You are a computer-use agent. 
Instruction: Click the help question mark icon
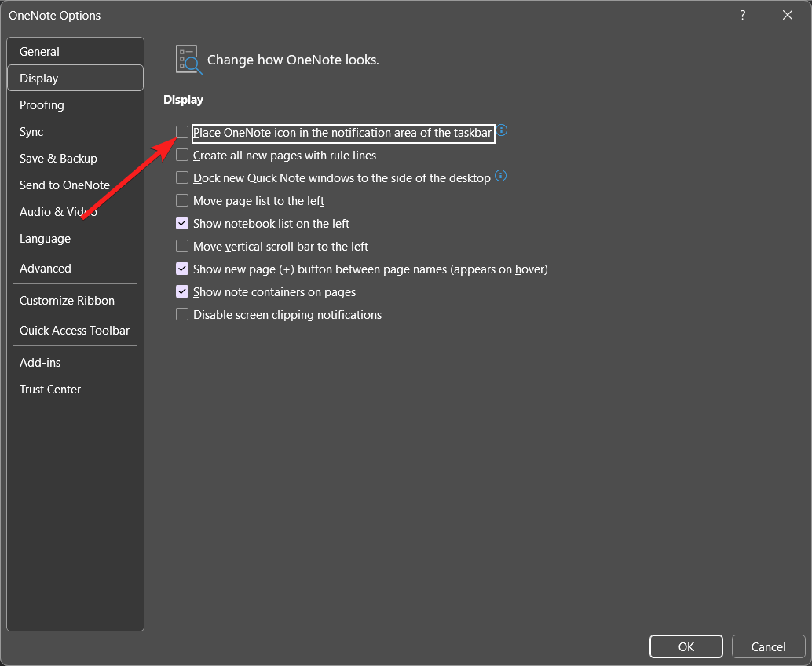tap(743, 15)
